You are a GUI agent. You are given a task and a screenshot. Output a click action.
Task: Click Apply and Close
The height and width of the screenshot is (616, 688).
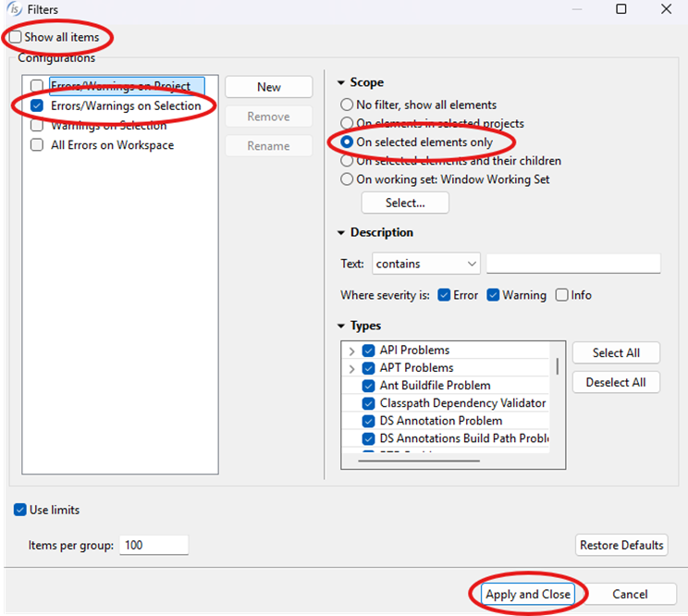coord(528,594)
